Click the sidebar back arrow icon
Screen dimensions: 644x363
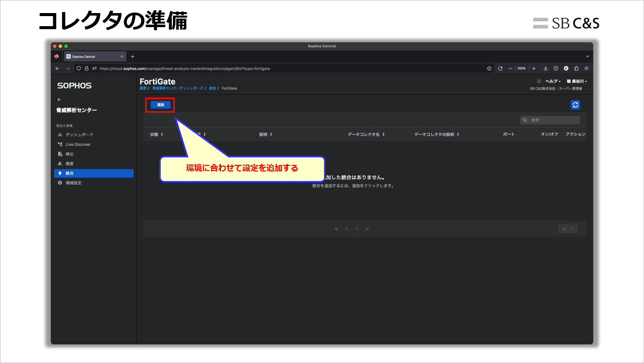[59, 100]
